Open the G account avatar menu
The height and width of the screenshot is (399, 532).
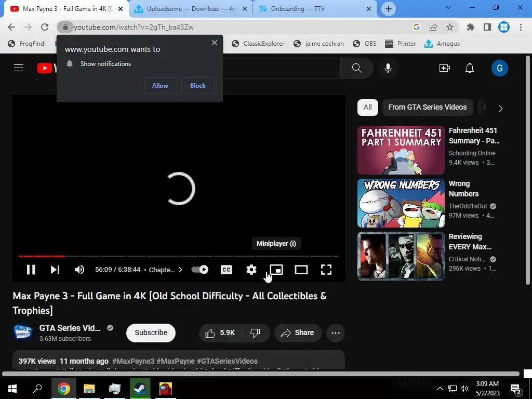point(499,68)
